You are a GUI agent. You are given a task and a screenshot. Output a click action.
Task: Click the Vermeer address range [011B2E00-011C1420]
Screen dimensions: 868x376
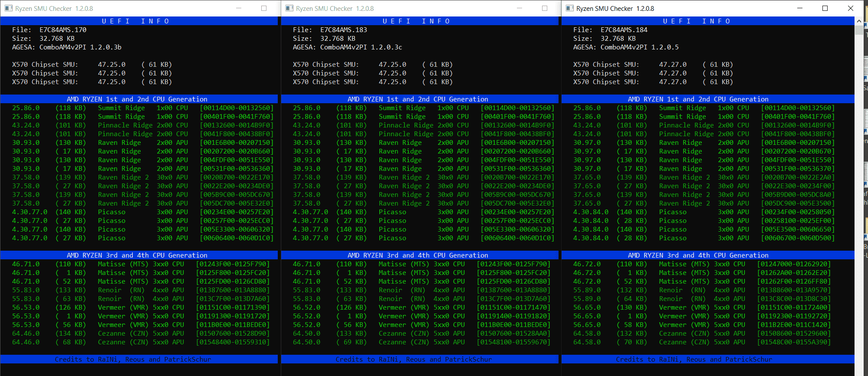pos(794,325)
